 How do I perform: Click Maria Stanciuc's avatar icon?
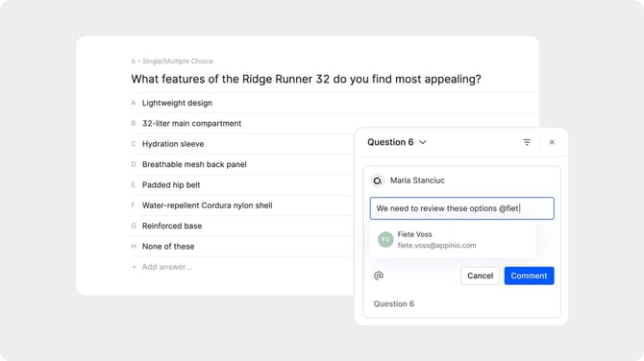point(378,180)
